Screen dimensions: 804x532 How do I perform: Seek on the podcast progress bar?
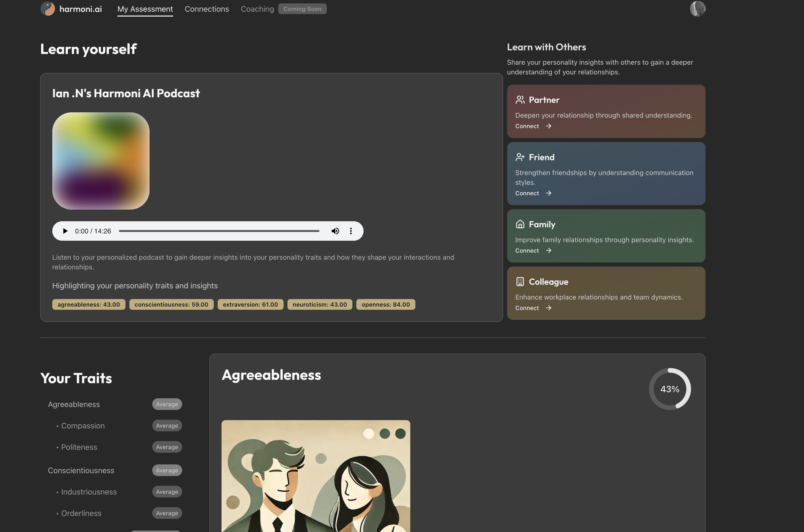(219, 231)
